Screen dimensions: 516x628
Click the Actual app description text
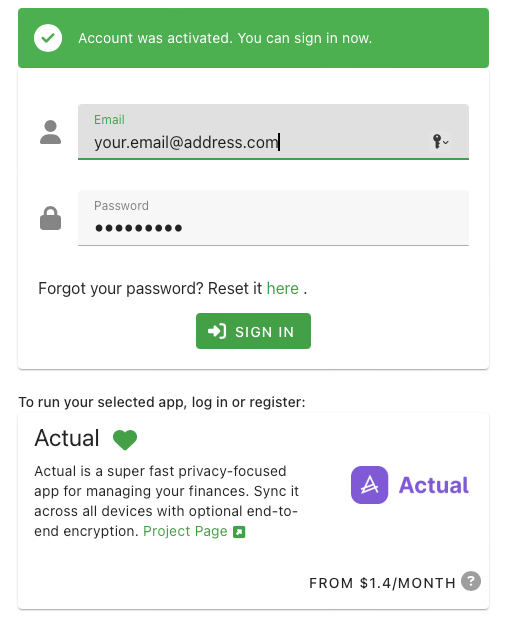click(167, 501)
